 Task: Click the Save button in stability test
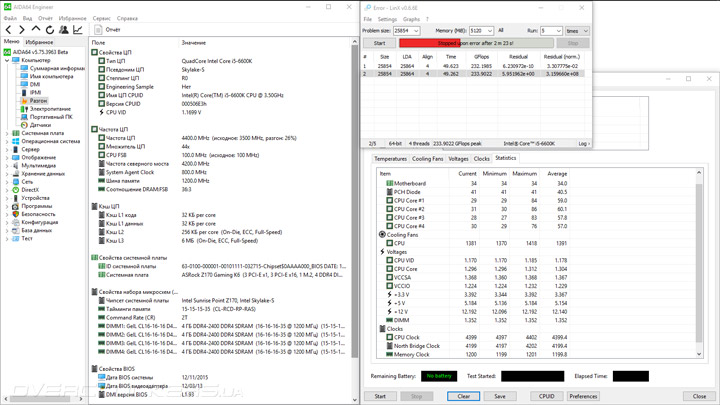[x=500, y=396]
